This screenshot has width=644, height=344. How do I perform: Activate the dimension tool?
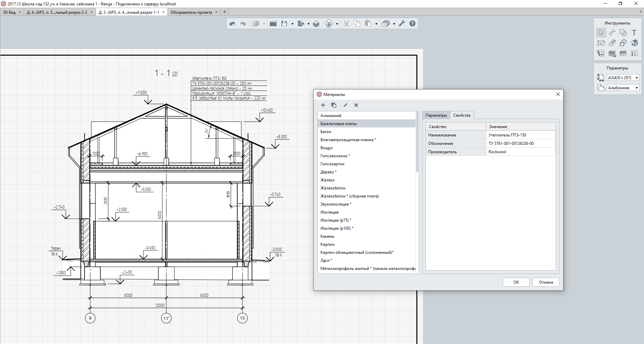(x=601, y=43)
